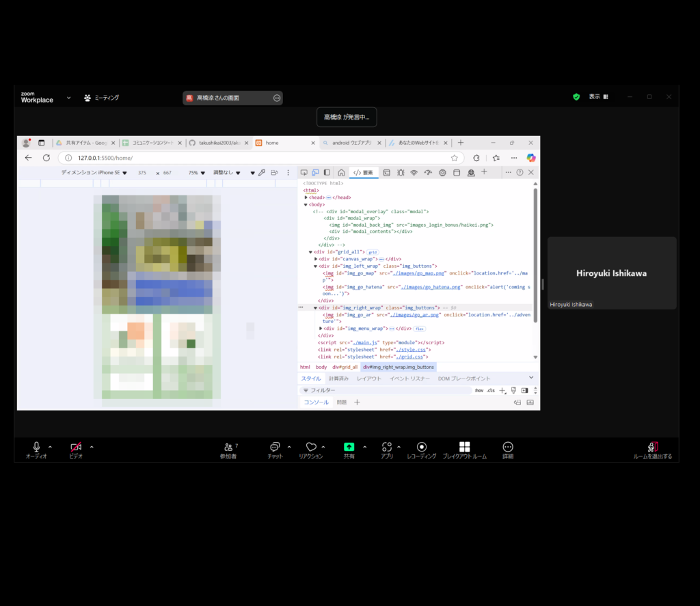Toggle the .cls classes button
This screenshot has height=606, width=700.
[x=491, y=391]
